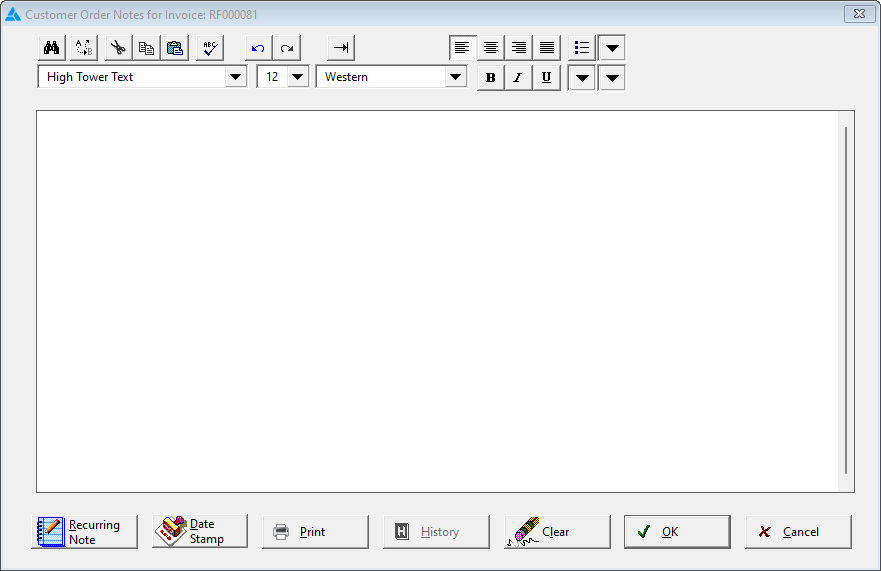
Task: Run the ABC spell check
Action: point(210,48)
